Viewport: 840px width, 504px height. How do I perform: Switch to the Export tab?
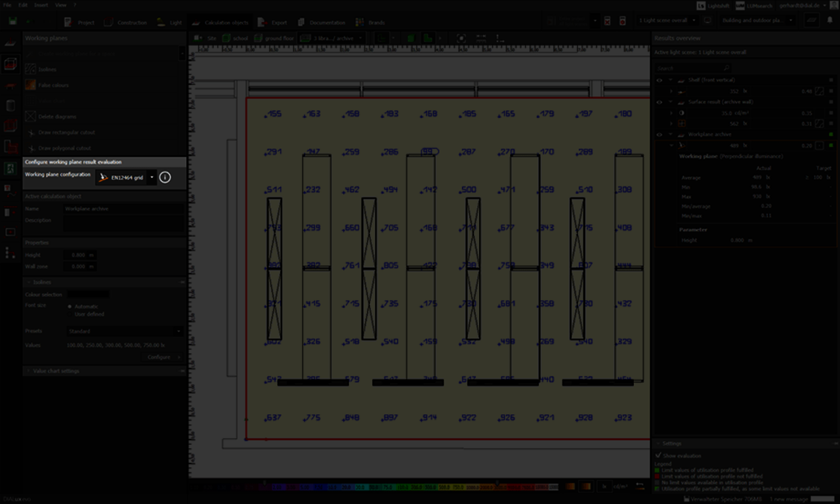(x=273, y=22)
